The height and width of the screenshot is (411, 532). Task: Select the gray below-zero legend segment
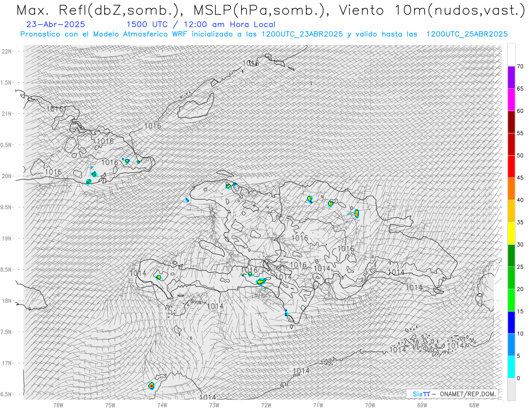tap(511, 389)
